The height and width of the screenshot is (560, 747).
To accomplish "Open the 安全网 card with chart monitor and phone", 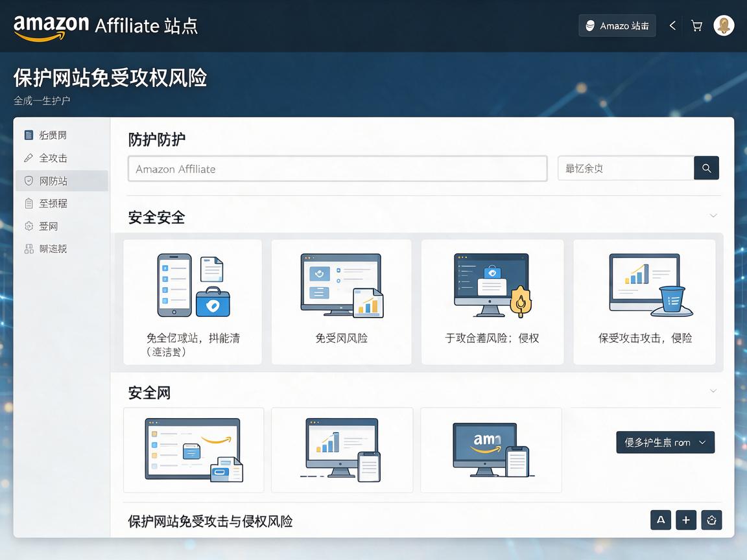I will [342, 450].
